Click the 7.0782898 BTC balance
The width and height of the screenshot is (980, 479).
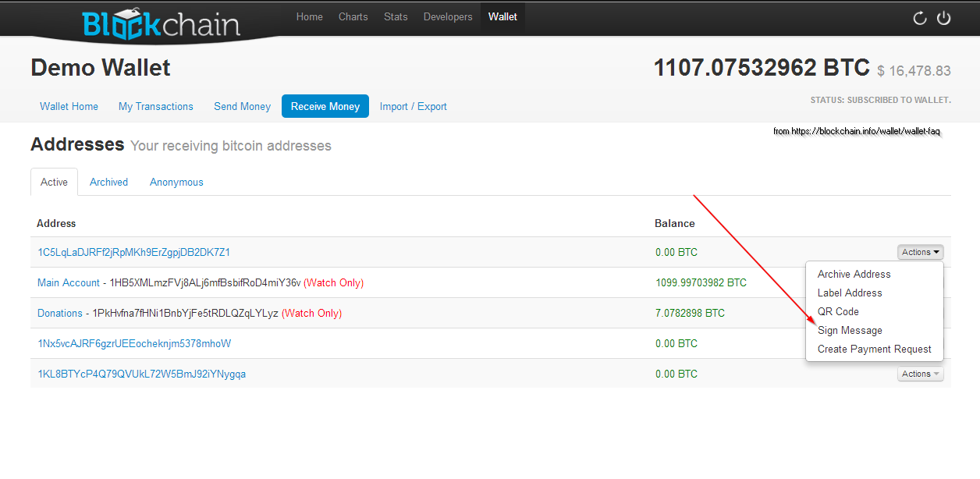[690, 314]
